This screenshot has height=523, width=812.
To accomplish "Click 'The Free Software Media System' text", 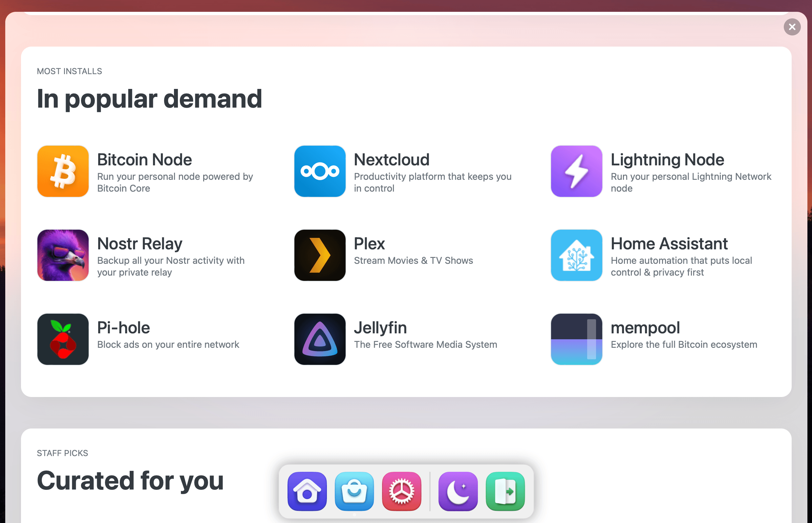I will coord(425,345).
